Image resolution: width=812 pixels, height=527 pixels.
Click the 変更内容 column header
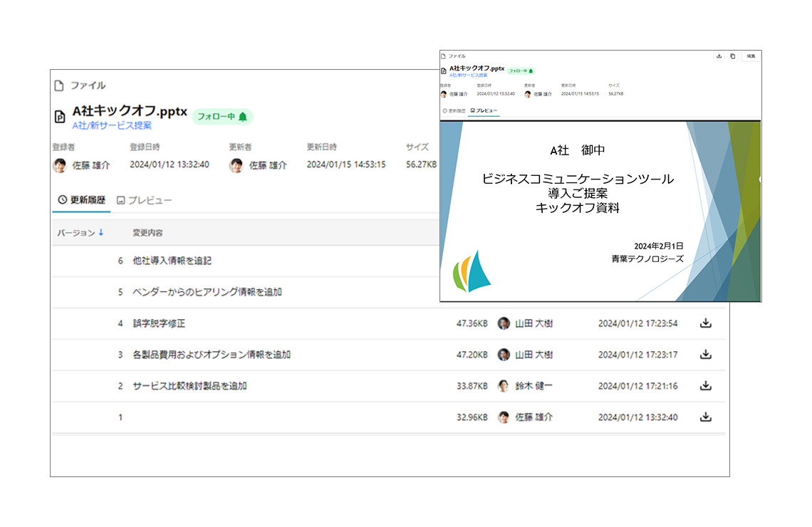pos(147,233)
